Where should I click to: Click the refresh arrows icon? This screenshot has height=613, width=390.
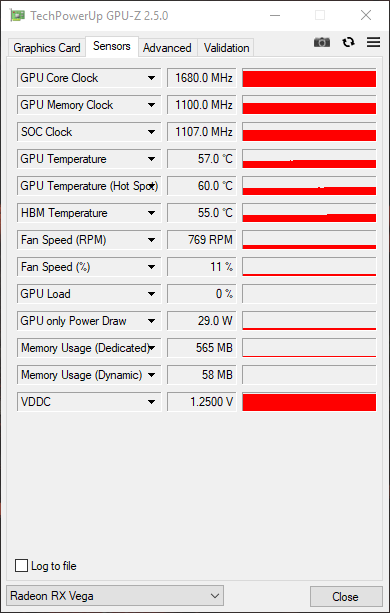[348, 42]
